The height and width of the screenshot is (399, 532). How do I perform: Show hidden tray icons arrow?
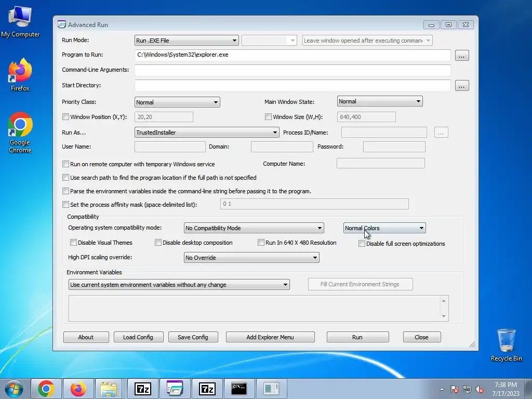[x=442, y=389]
